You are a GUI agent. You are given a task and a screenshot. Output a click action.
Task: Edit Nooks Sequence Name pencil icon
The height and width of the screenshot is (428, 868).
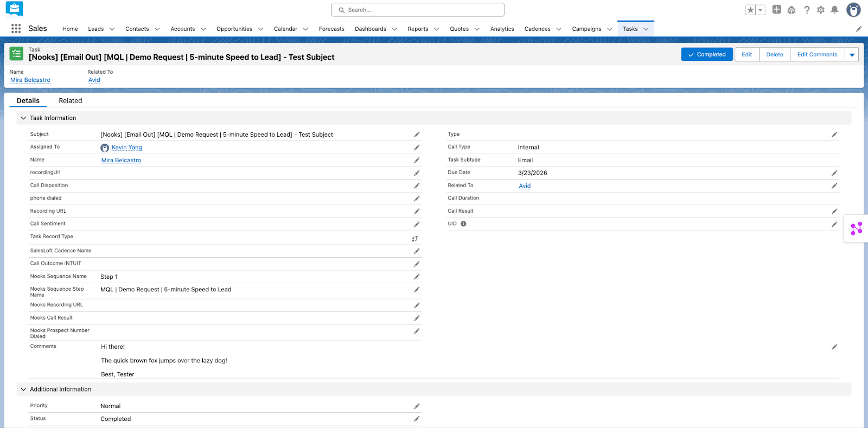(417, 277)
